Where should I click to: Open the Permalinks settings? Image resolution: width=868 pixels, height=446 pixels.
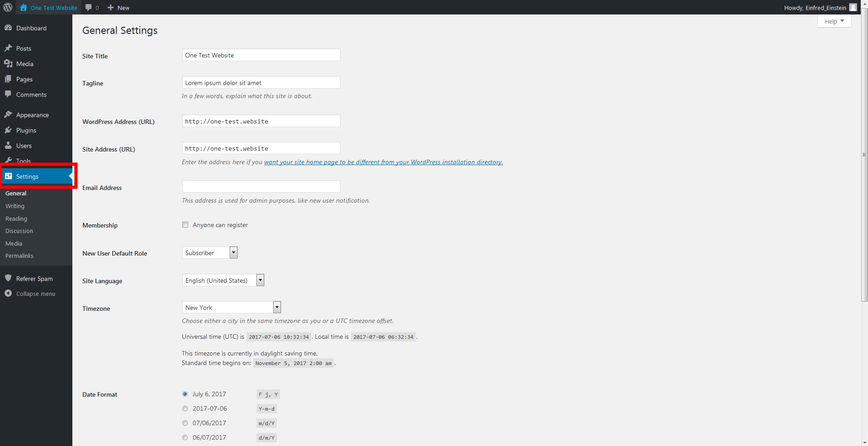19,255
